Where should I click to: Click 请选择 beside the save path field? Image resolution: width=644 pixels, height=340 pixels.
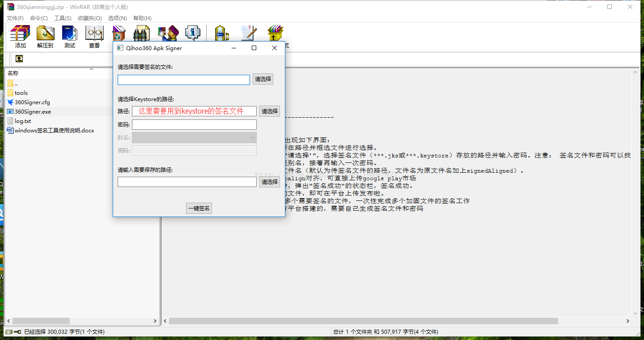pos(270,182)
